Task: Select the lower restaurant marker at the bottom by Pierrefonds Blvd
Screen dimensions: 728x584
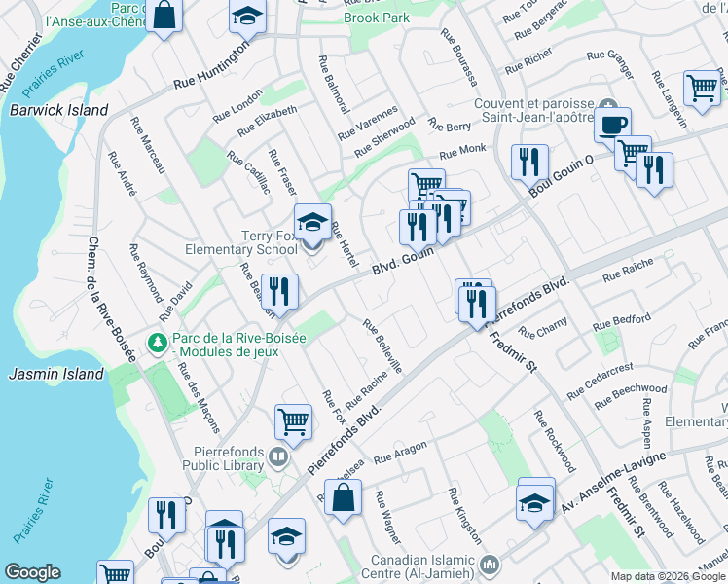Action: coord(227,547)
